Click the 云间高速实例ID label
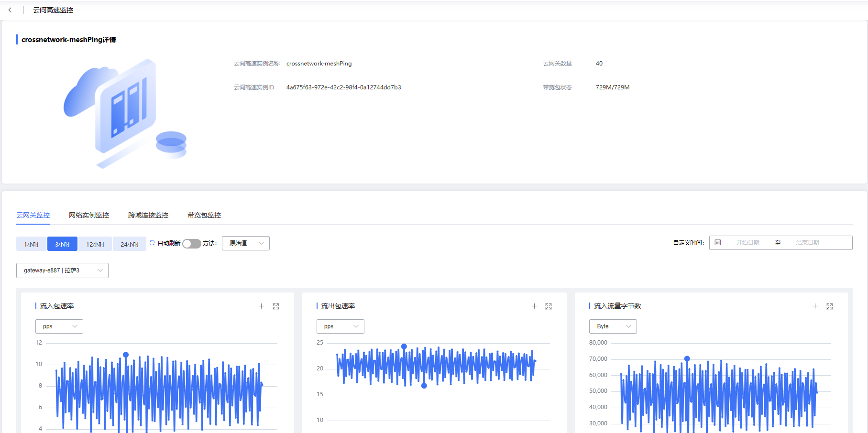 [254, 87]
